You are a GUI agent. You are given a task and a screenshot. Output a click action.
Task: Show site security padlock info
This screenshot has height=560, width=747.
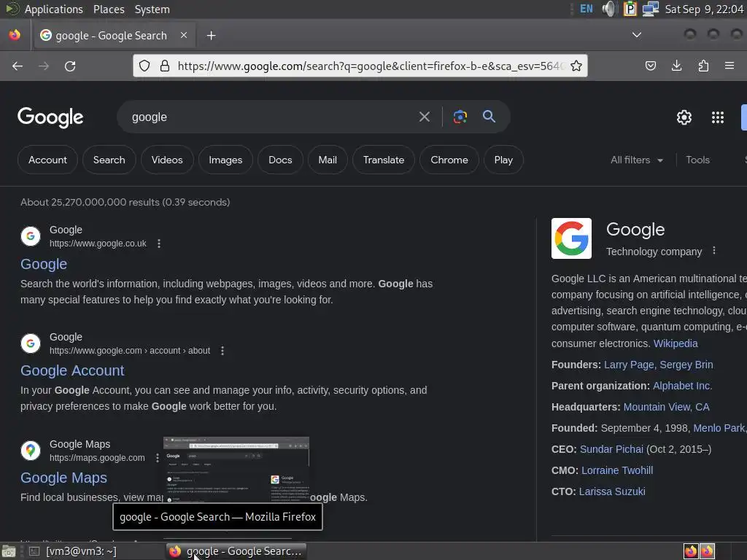pyautogui.click(x=165, y=66)
